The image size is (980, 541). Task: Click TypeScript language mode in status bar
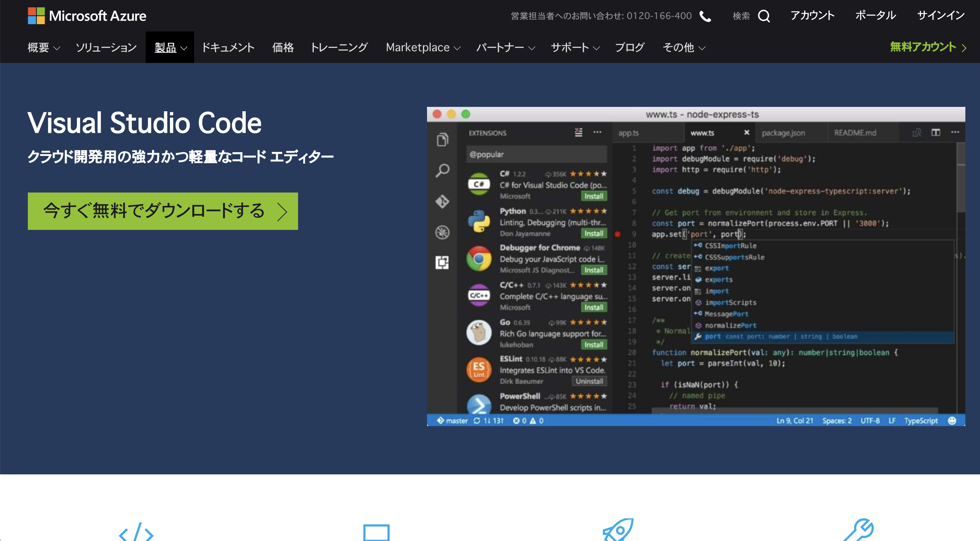coord(921,421)
